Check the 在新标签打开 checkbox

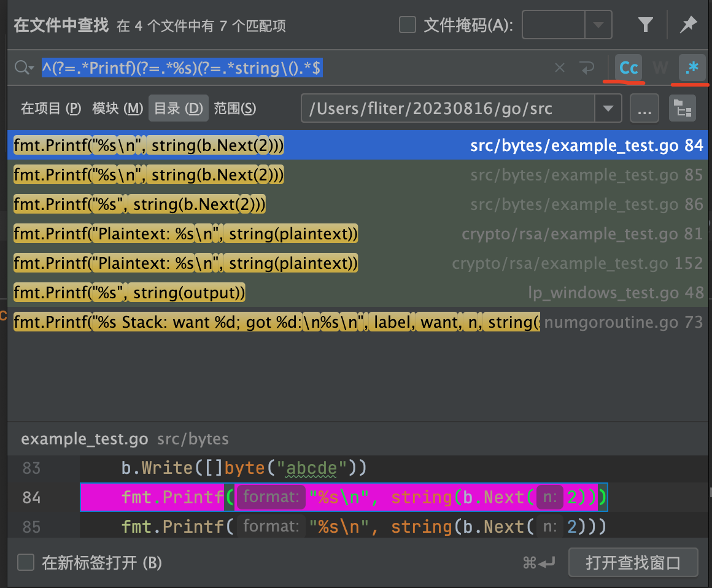pos(26,562)
